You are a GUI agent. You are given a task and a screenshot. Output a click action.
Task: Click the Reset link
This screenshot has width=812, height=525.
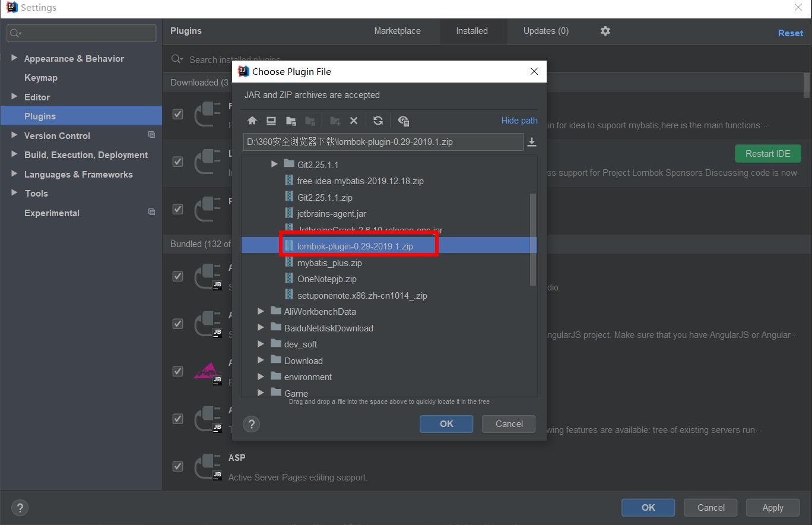pyautogui.click(x=791, y=33)
